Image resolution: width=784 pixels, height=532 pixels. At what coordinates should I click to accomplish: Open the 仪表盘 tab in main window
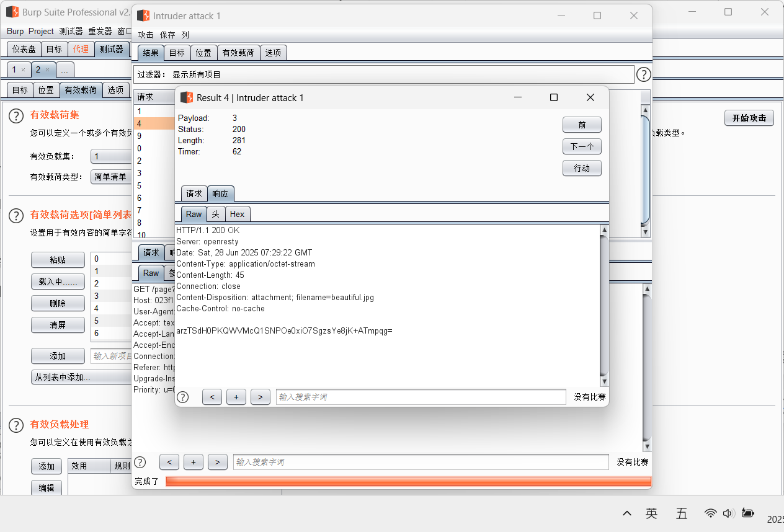pos(24,49)
